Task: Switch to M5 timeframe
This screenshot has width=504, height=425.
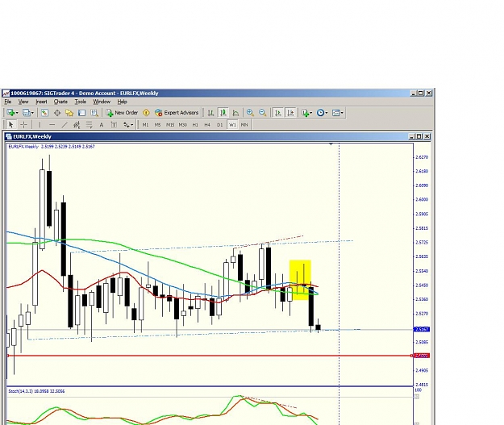Action: [157, 125]
